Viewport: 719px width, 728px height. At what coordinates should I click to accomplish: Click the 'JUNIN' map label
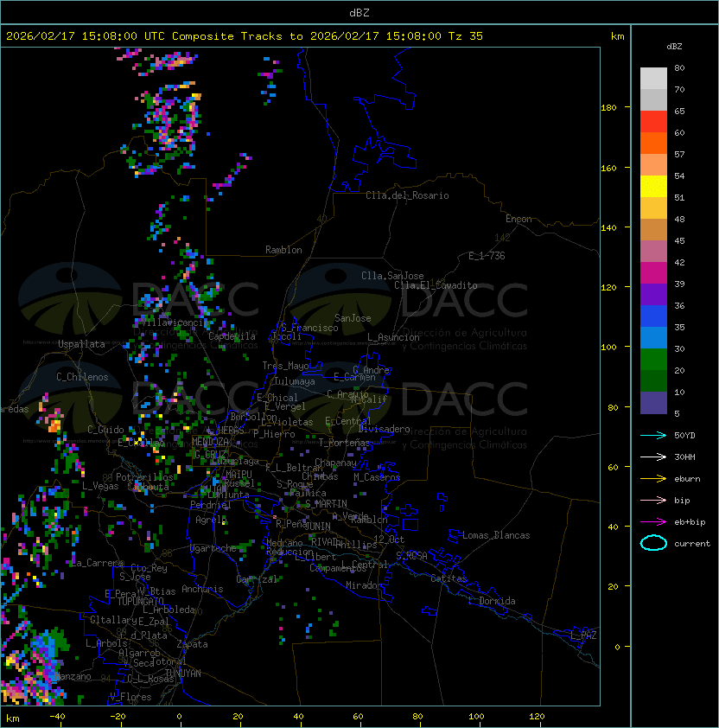[x=317, y=526]
